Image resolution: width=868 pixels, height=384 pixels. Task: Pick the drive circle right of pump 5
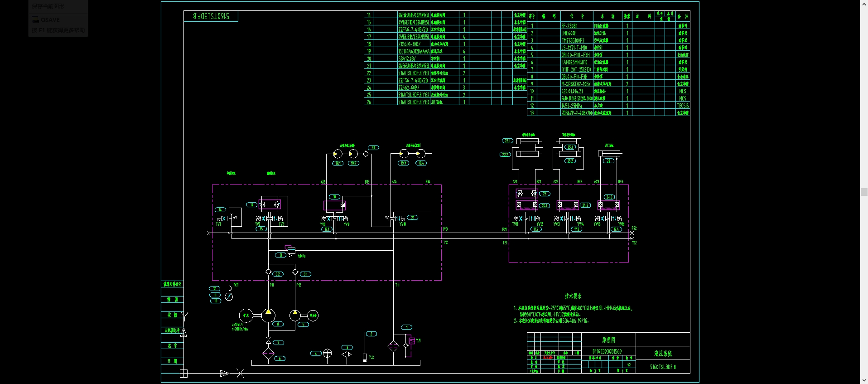(313, 316)
